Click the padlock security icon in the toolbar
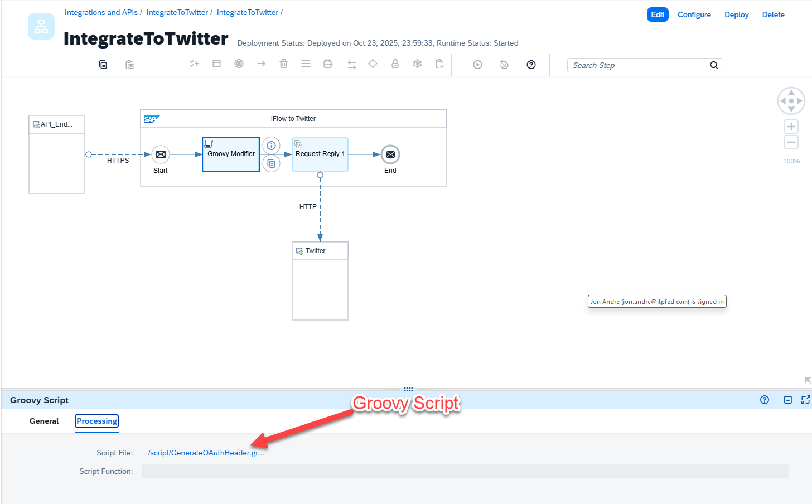This screenshot has width=812, height=504. pos(395,64)
